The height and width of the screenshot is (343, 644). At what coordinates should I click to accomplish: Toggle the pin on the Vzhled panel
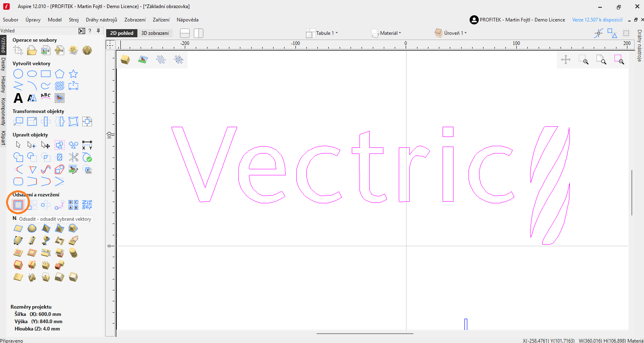98,31
